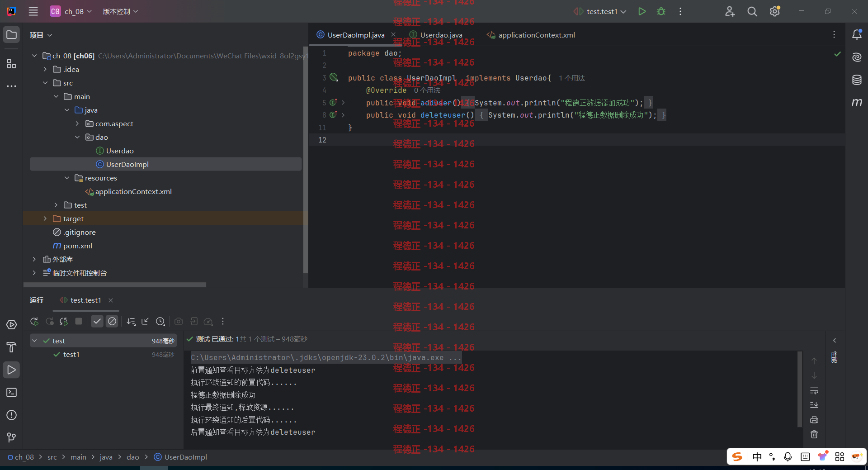The width and height of the screenshot is (868, 470).
Task: Open the Terminal tool window
Action: coord(12,393)
